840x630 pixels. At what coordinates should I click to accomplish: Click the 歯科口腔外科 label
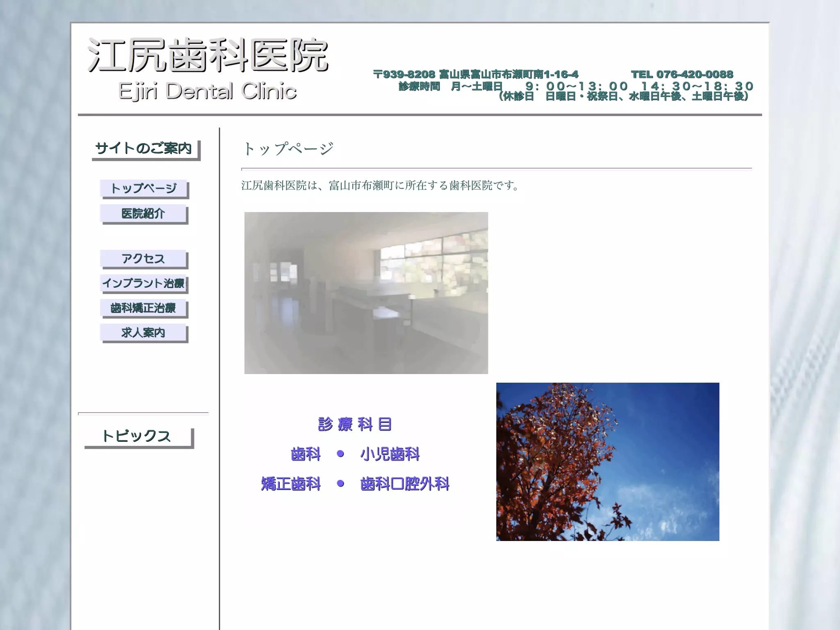pyautogui.click(x=405, y=484)
